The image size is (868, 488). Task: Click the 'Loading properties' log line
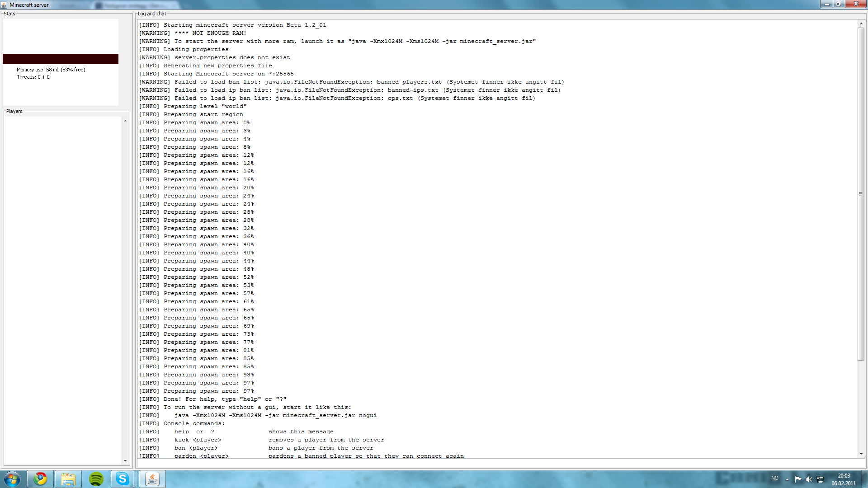click(184, 49)
